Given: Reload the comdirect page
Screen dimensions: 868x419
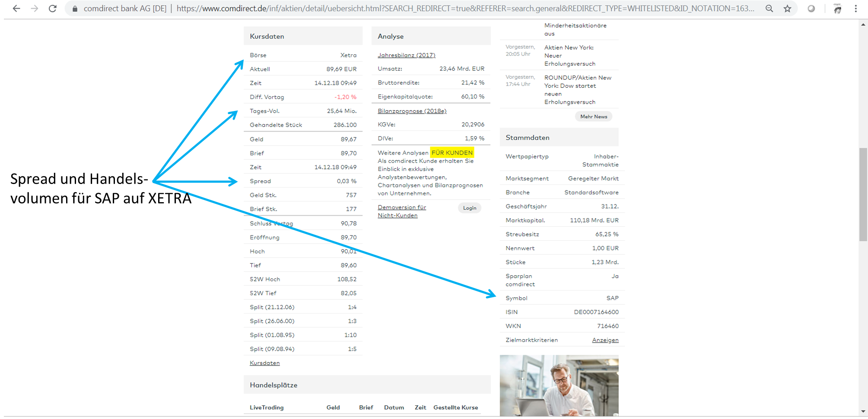Looking at the screenshot, I should (53, 9).
